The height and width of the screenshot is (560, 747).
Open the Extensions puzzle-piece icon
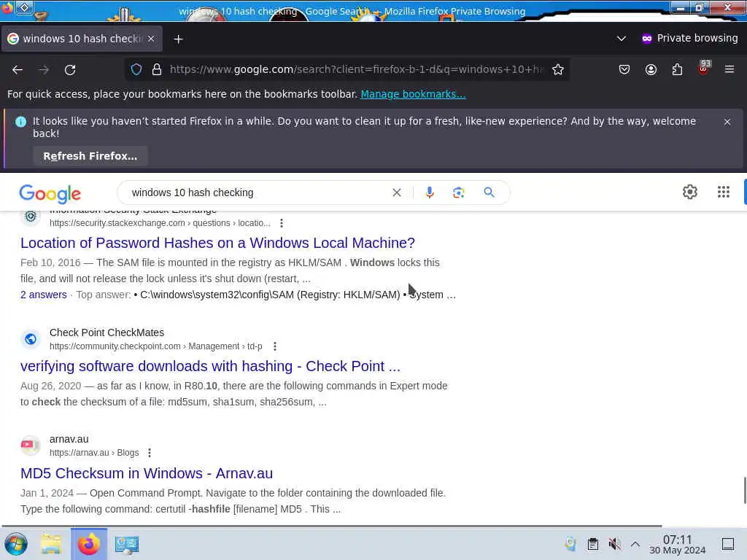tap(677, 69)
